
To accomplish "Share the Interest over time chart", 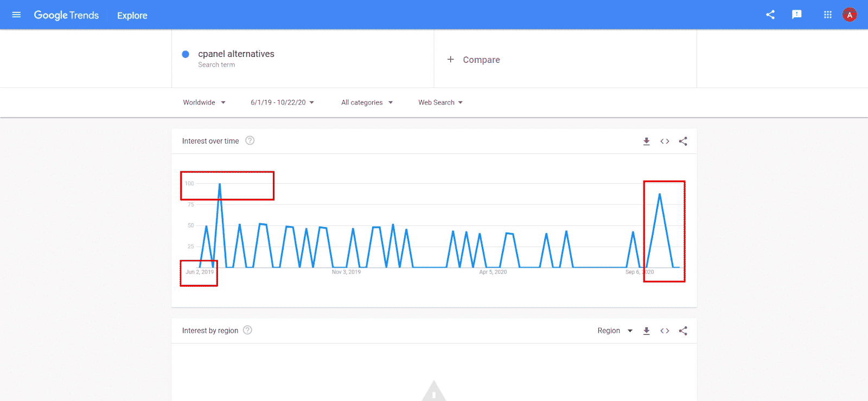I will [683, 141].
